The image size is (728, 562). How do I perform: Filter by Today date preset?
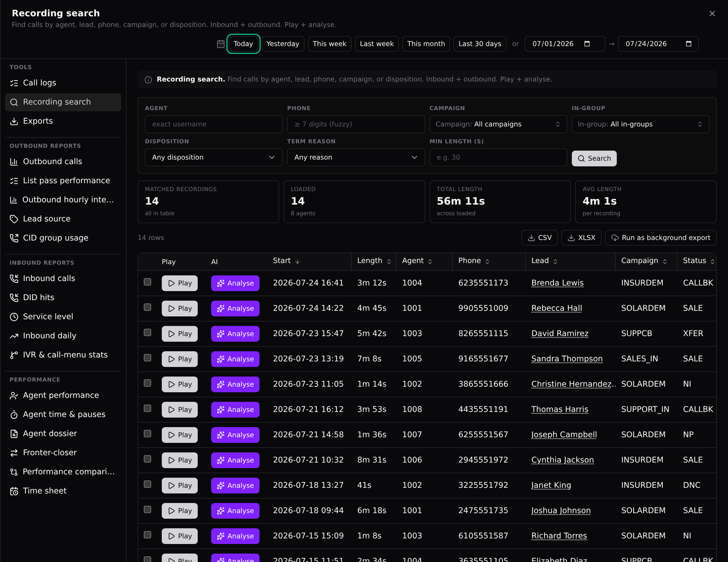tap(243, 44)
